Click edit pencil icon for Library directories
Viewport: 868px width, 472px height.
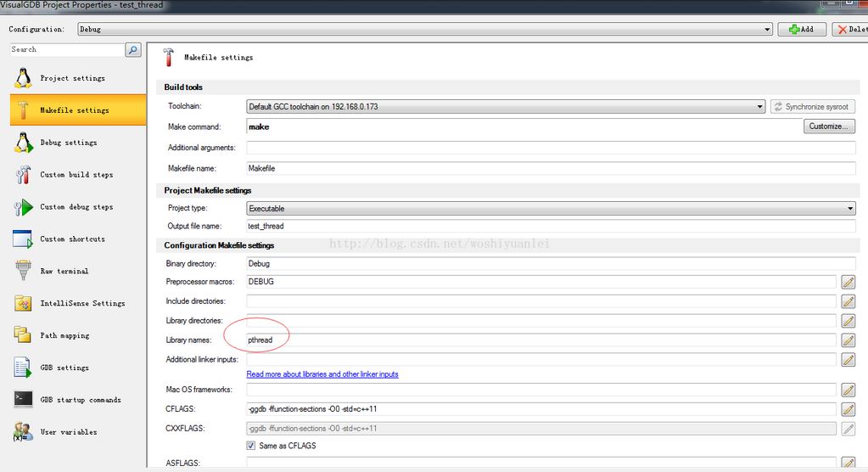click(x=848, y=321)
